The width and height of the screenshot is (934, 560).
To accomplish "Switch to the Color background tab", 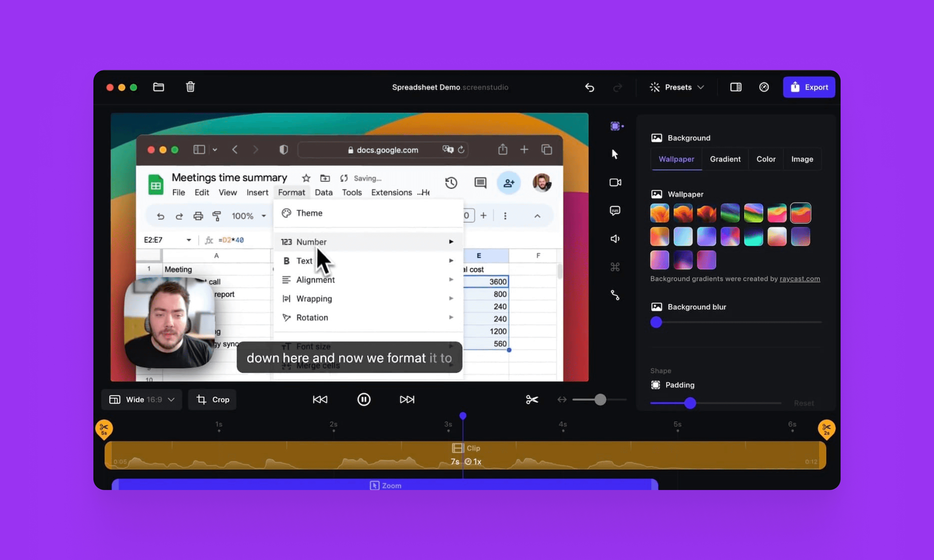I will (x=766, y=159).
